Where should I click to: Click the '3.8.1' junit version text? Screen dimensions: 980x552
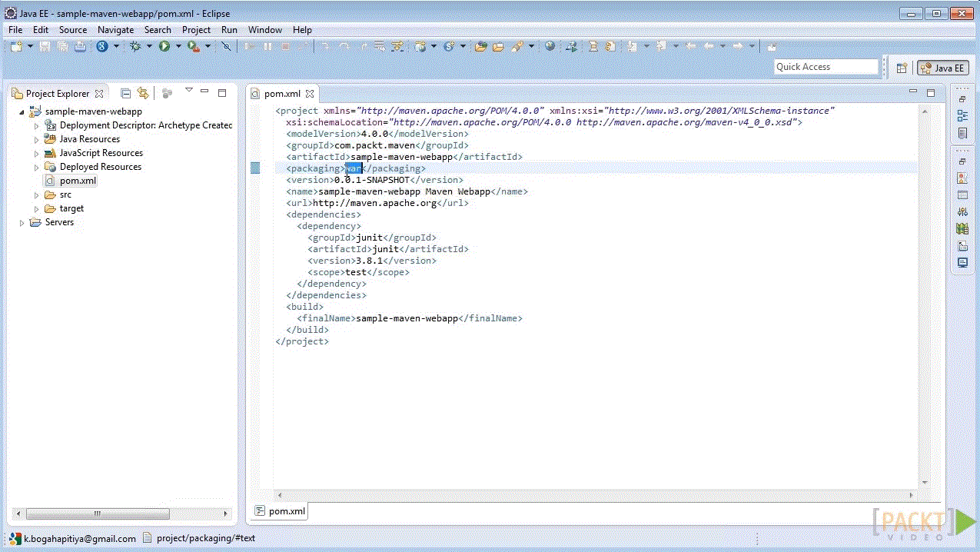369,261
